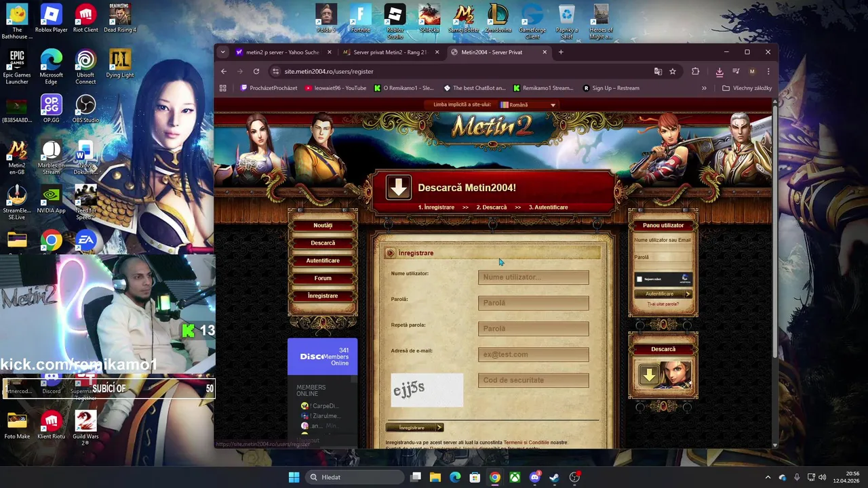Image resolution: width=868 pixels, height=488 pixels.
Task: Focus the Nume utilizator input field
Action: click(x=534, y=277)
